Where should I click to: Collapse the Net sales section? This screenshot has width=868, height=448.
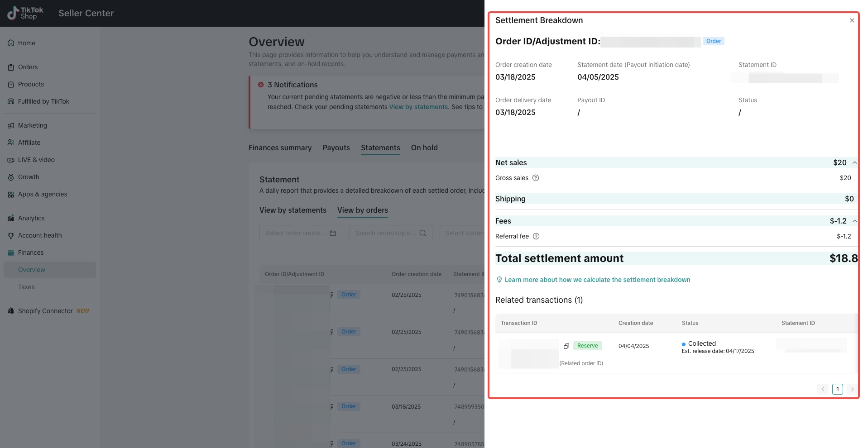[854, 162]
